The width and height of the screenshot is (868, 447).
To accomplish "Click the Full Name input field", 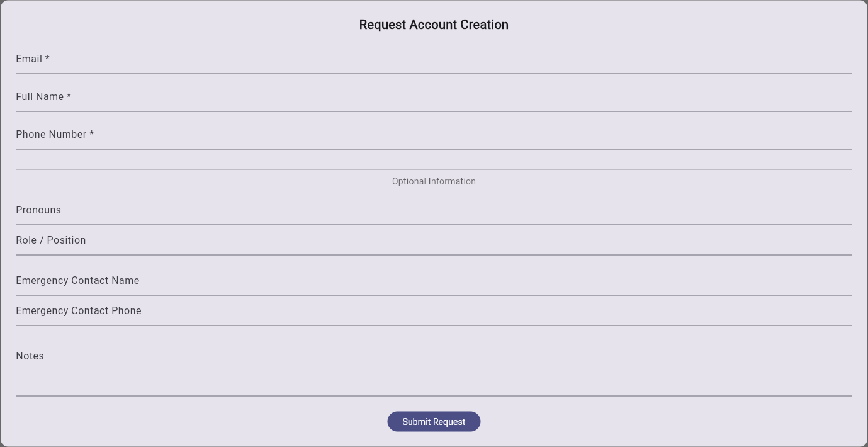I will coord(434,107).
